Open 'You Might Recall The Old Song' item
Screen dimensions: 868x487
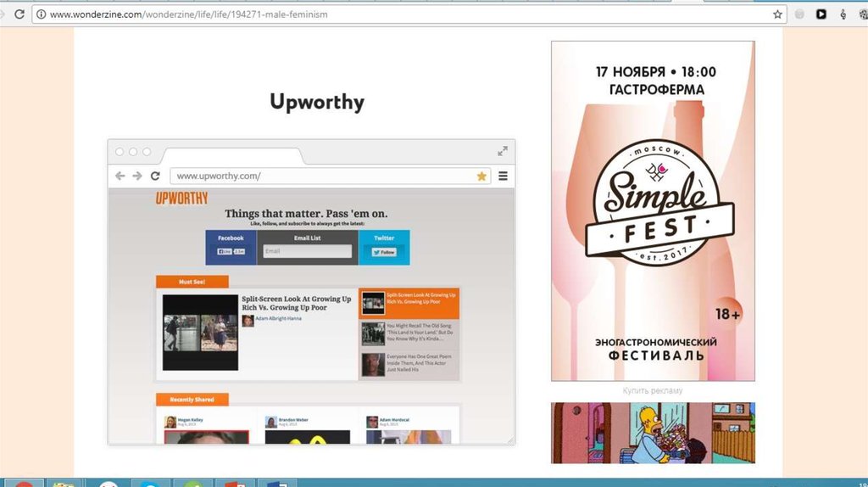[x=409, y=333]
